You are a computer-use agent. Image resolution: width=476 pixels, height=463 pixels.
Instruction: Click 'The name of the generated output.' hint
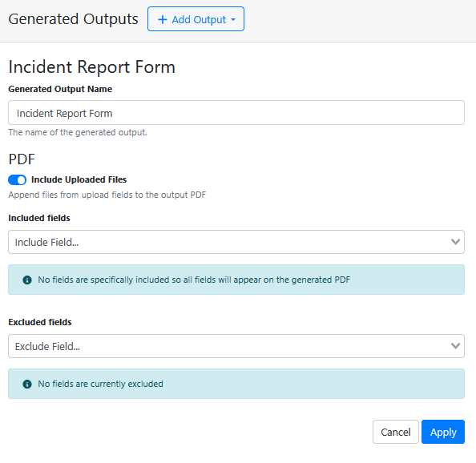click(78, 132)
